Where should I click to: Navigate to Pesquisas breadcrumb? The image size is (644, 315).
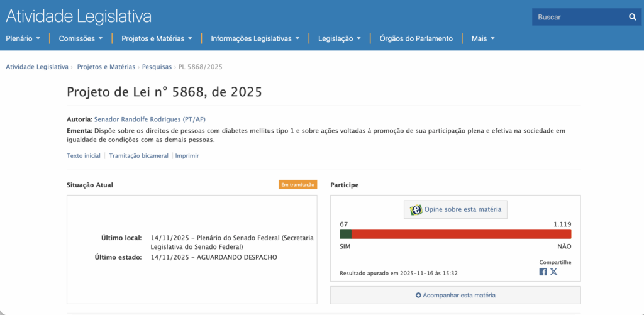tap(157, 67)
